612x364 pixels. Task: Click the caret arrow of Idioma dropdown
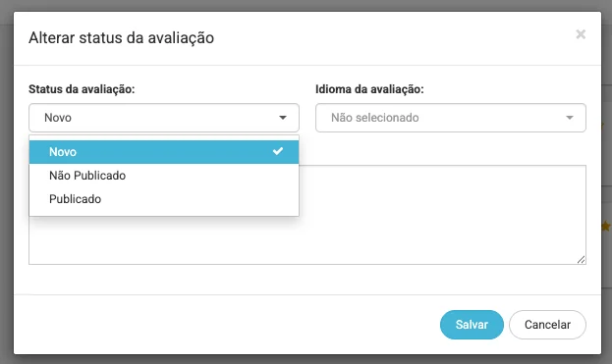pos(570,118)
